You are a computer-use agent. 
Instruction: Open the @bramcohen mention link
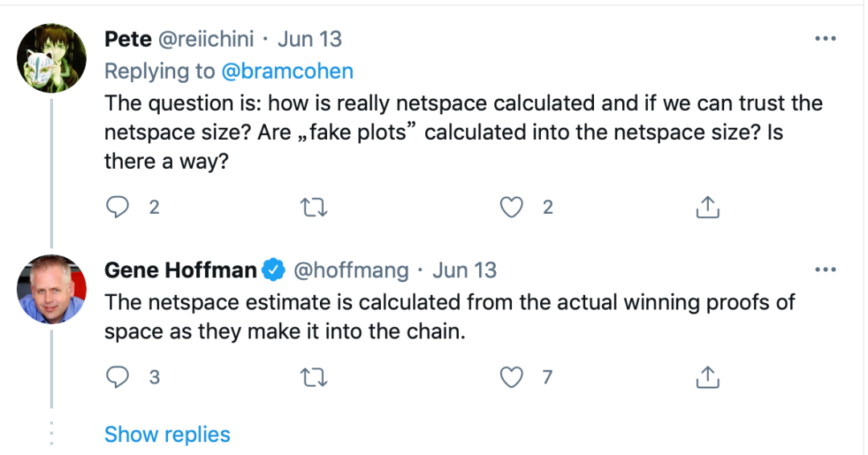coord(287,72)
